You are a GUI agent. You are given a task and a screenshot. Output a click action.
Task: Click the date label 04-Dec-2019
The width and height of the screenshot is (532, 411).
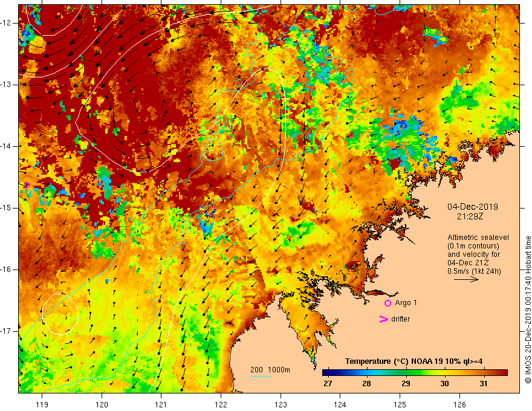472,207
